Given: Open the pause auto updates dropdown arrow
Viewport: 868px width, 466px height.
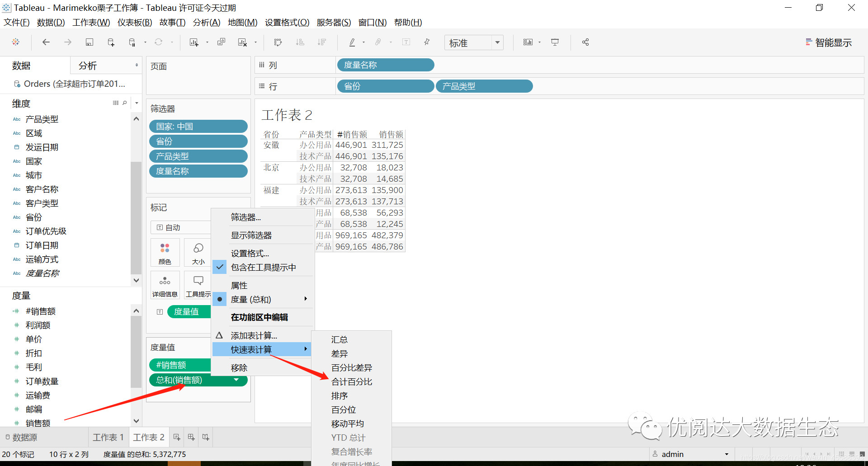Looking at the screenshot, I should coord(145,42).
